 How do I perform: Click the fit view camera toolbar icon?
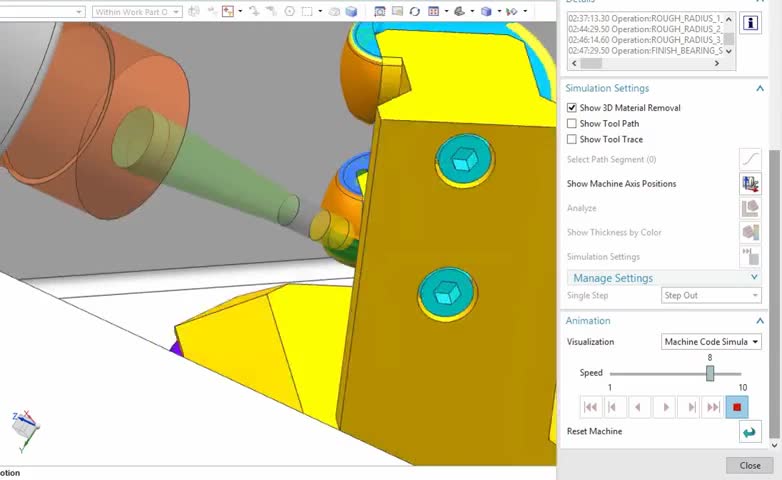pyautogui.click(x=380, y=11)
